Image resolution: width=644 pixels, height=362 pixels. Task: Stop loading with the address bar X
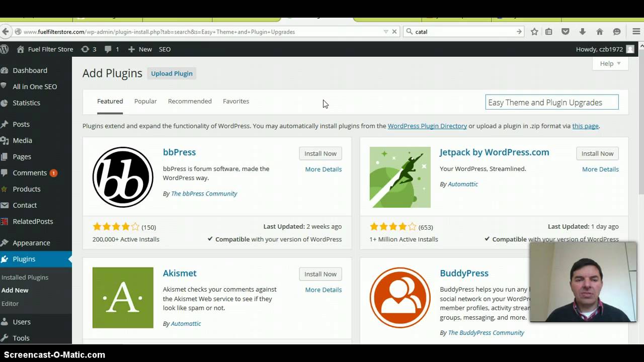(x=394, y=32)
